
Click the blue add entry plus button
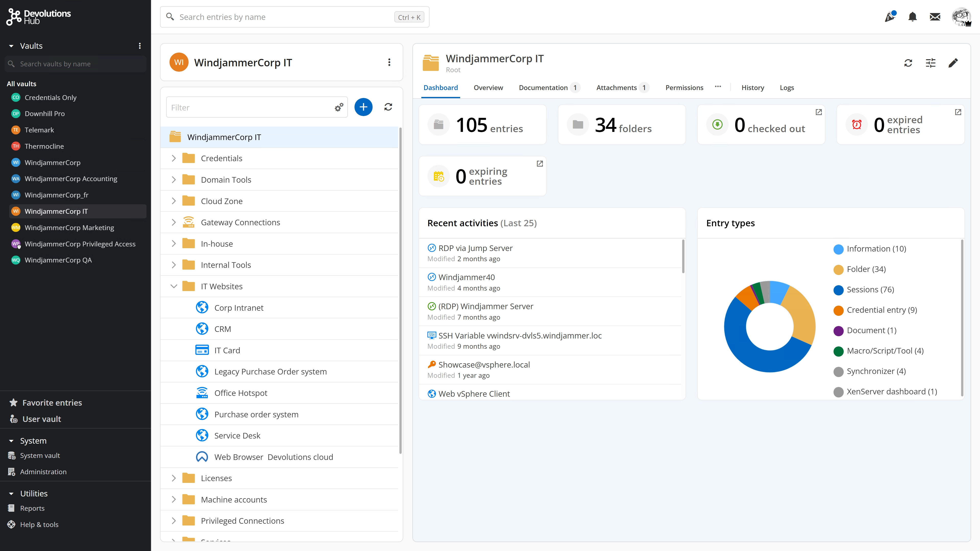(363, 107)
